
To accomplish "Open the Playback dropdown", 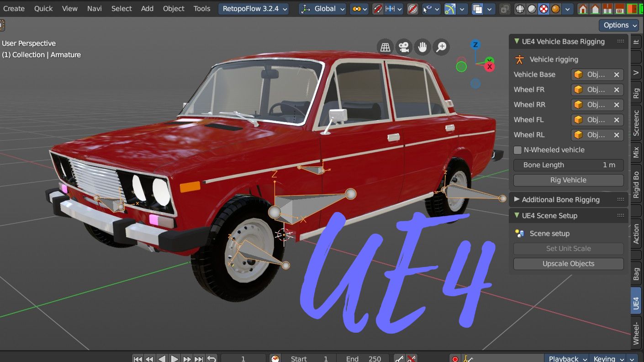I will tap(566, 359).
